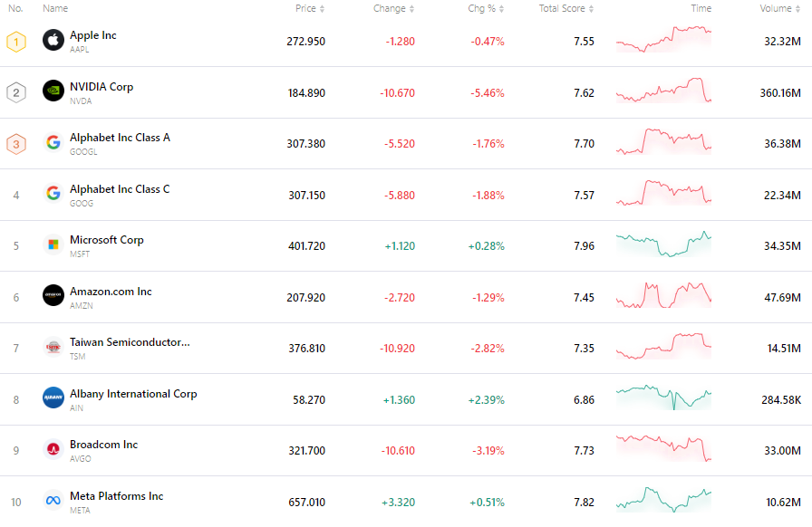The image size is (812, 527).
Task: Click the Amazon.com logo icon
Action: (x=52, y=295)
